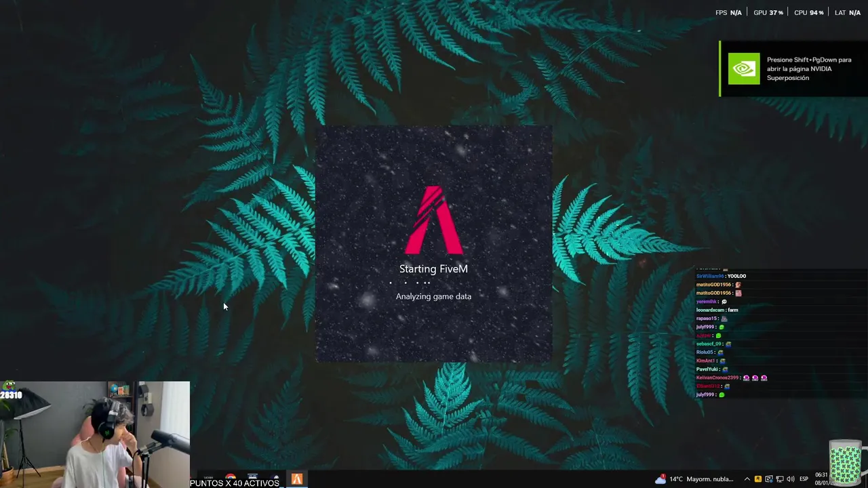Click the green patterned mug icon
868x488 pixels.
[x=847, y=463]
